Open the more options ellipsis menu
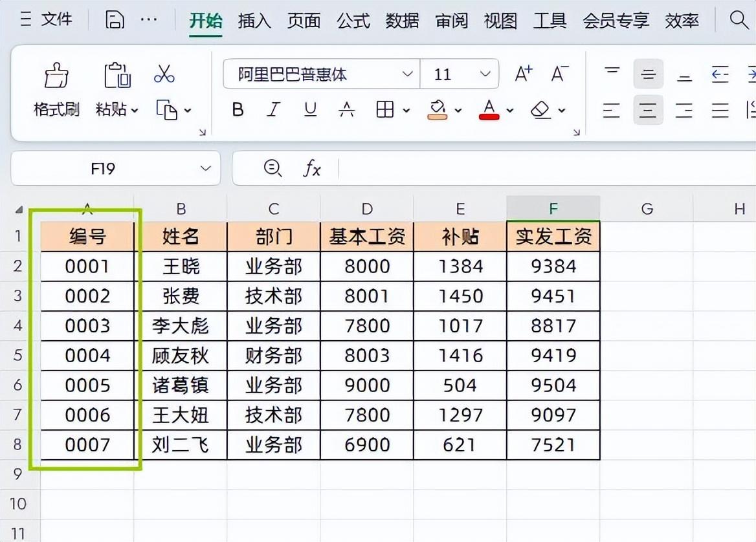The image size is (756, 542). point(148,20)
